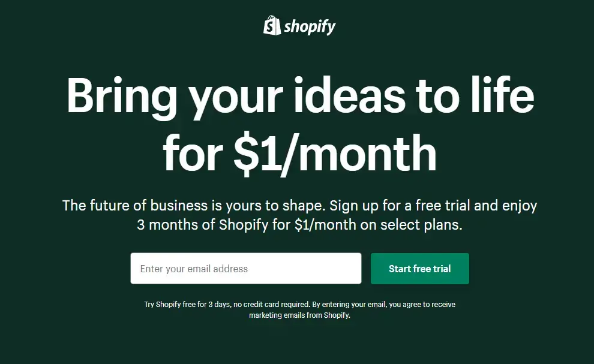Click '$1/month' in the large heading
This screenshot has height=364, width=594.
[x=335, y=154]
